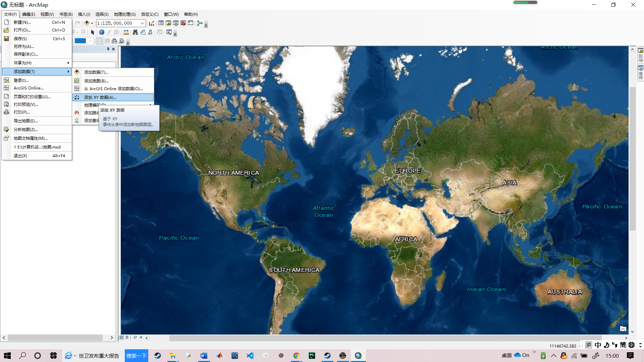The image size is (644, 362).
Task: Choose New in the File menu
Action: click(x=37, y=22)
